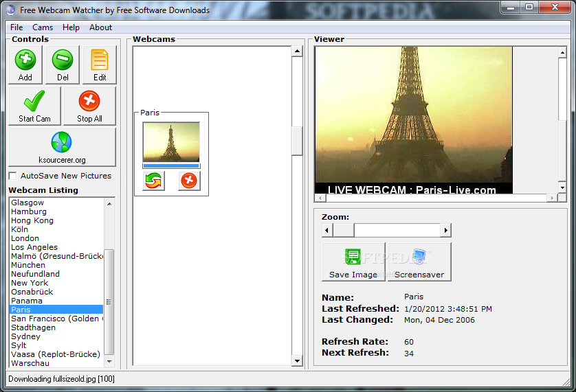Open the Edit webcam notepad icon
Viewport: 576px width, 392px height.
click(x=100, y=60)
